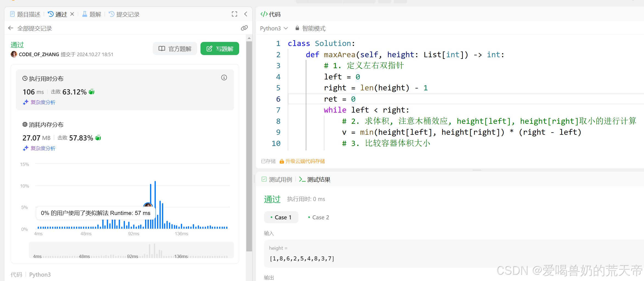Switch to 测试结果 tab
Image resolution: width=644 pixels, height=281 pixels.
point(315,179)
